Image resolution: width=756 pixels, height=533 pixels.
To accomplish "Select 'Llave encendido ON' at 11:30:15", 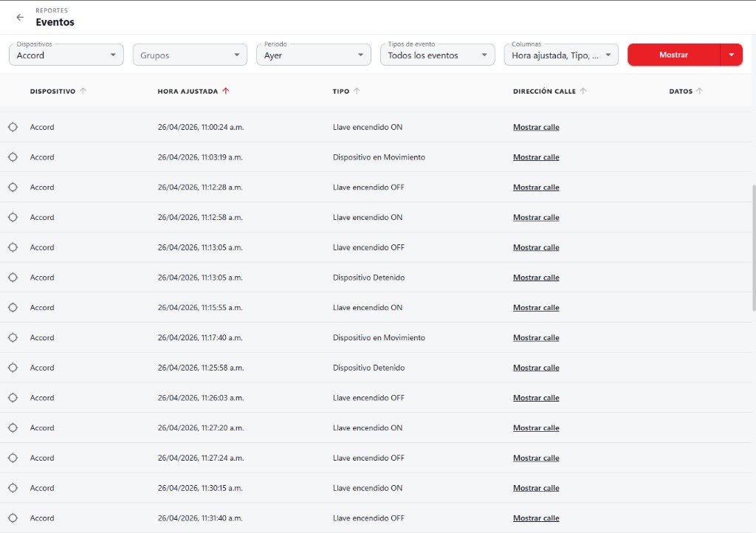I will (368, 488).
